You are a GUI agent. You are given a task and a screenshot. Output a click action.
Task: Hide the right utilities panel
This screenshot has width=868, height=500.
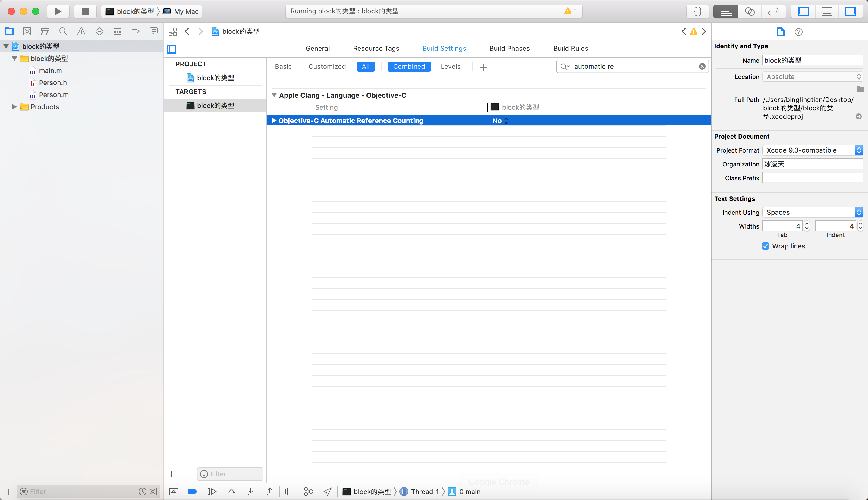[x=850, y=11]
